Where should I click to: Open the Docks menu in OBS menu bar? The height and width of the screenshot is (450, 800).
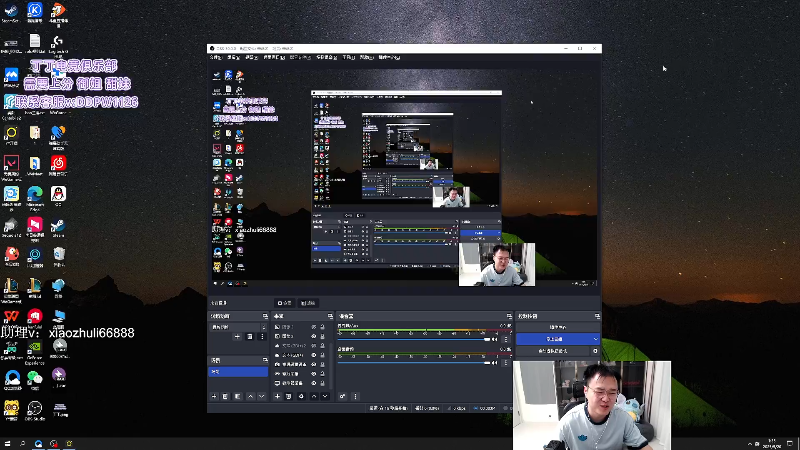(274, 58)
